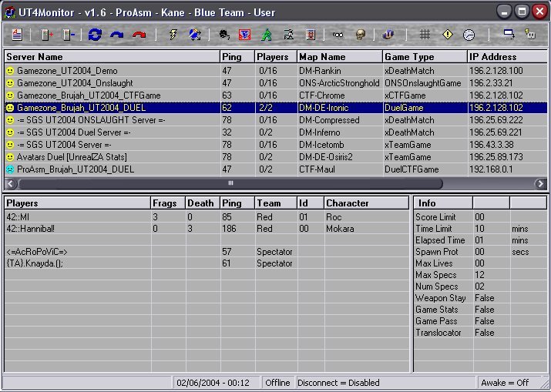Select the highlighted Gamezone_Brujah_UT2004_DUEL server
Viewport: 551px width, 392px height.
276,108
